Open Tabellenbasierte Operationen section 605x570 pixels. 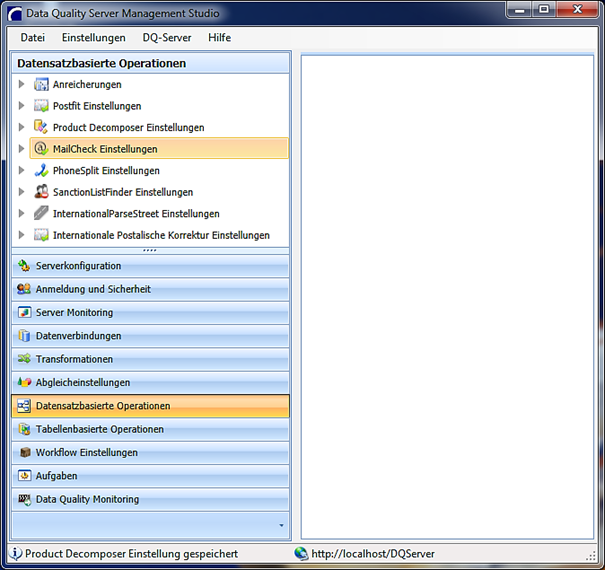click(x=150, y=429)
